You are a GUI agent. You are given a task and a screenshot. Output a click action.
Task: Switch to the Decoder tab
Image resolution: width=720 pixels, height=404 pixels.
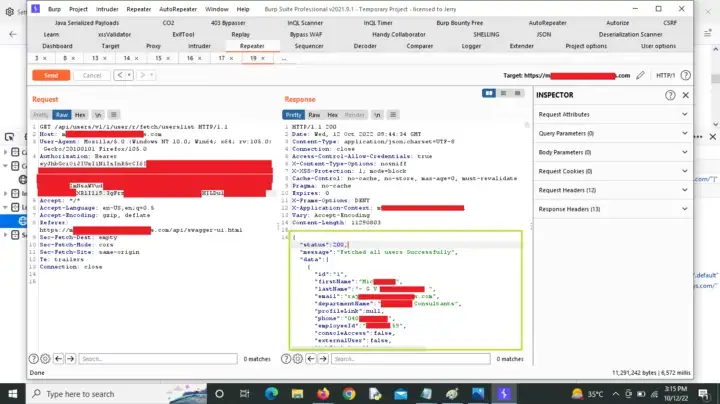tap(365, 46)
